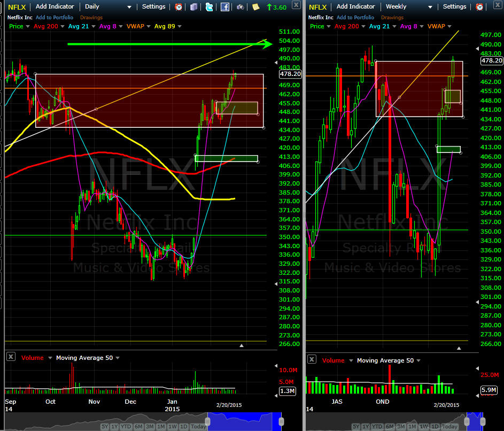Screen dimensions: 504x431
Task: Take a chart snapshot with the camera icon
Action: click(x=240, y=7)
